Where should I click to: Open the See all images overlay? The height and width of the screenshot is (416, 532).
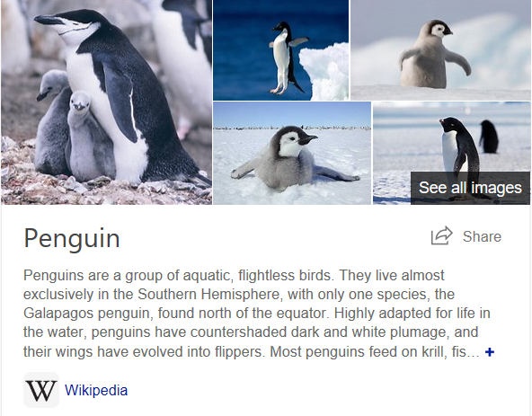[470, 188]
